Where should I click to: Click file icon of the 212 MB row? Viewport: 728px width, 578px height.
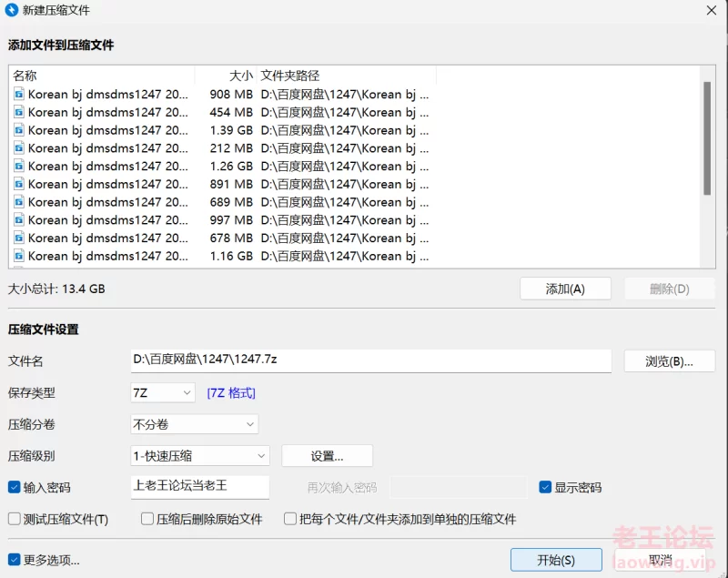18,148
